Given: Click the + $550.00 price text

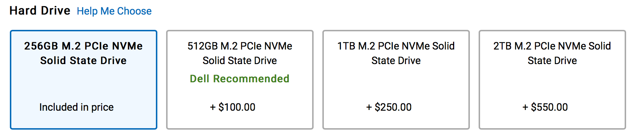Looking at the screenshot, I should coord(545,107).
